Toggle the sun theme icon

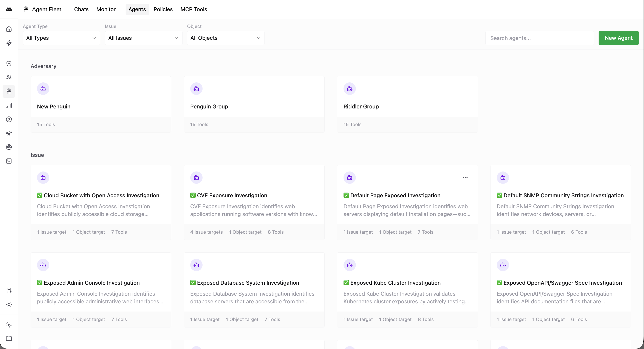[9, 304]
